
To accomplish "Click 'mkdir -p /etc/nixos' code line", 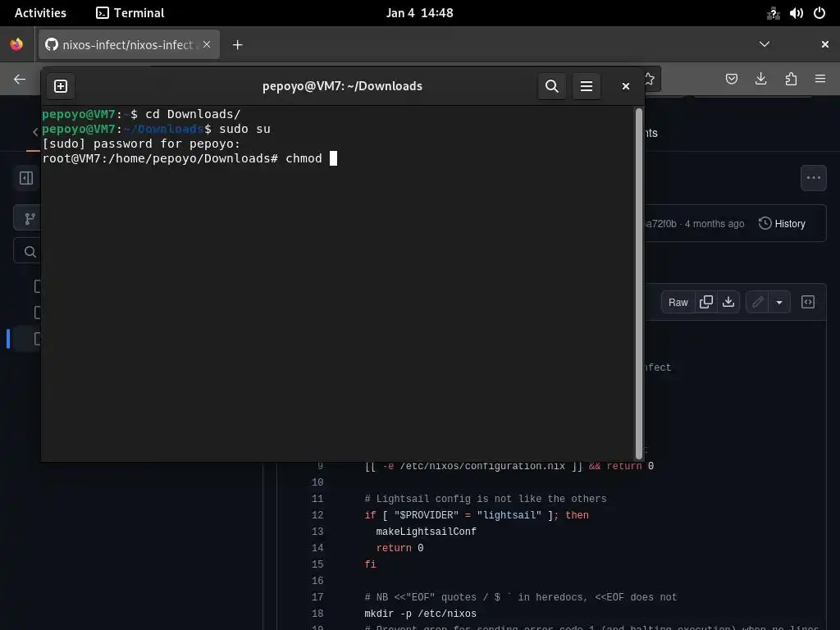I will coord(420,614).
